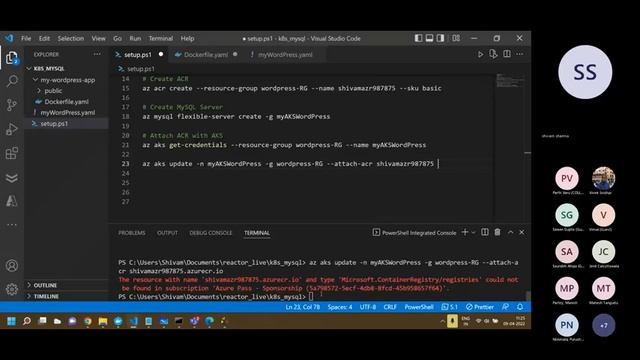Open the DEBUG CONSOLE panel tab
Viewport: 640px width, 360px height.
click(211, 233)
